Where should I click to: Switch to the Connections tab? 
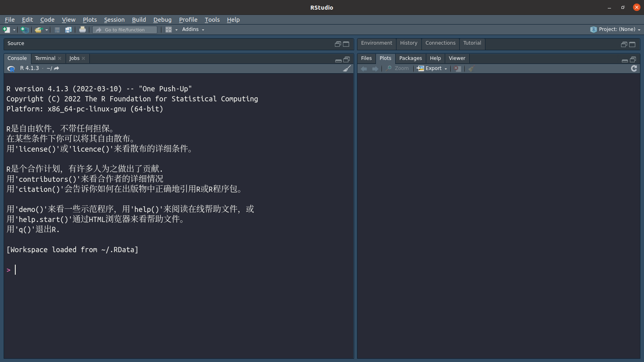pyautogui.click(x=440, y=43)
